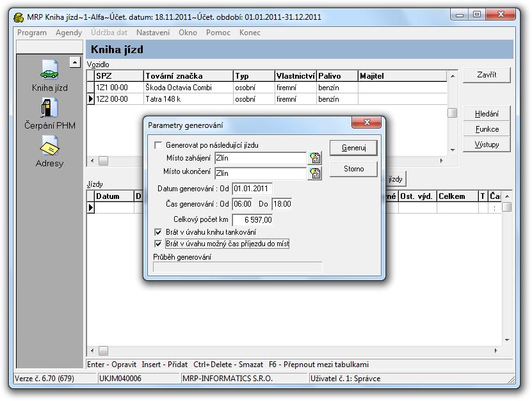Open the Agendy menu
This screenshot has width=532, height=401.
(69, 33)
